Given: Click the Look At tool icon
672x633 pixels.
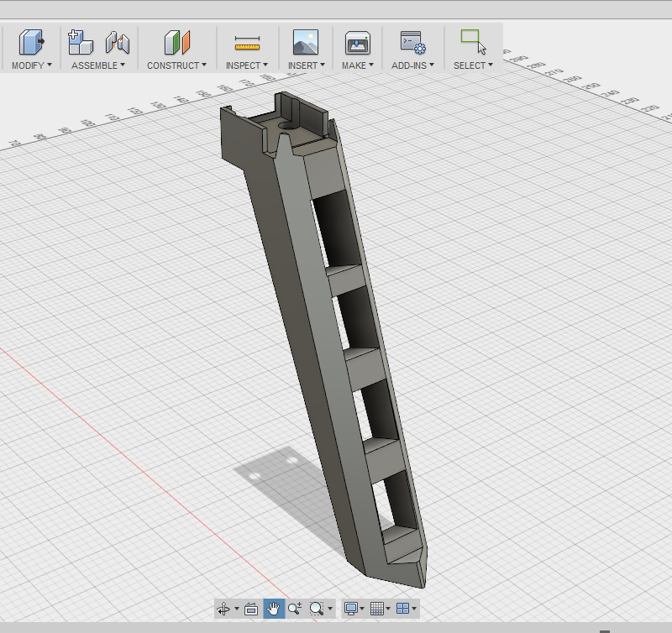Looking at the screenshot, I should pos(251,609).
